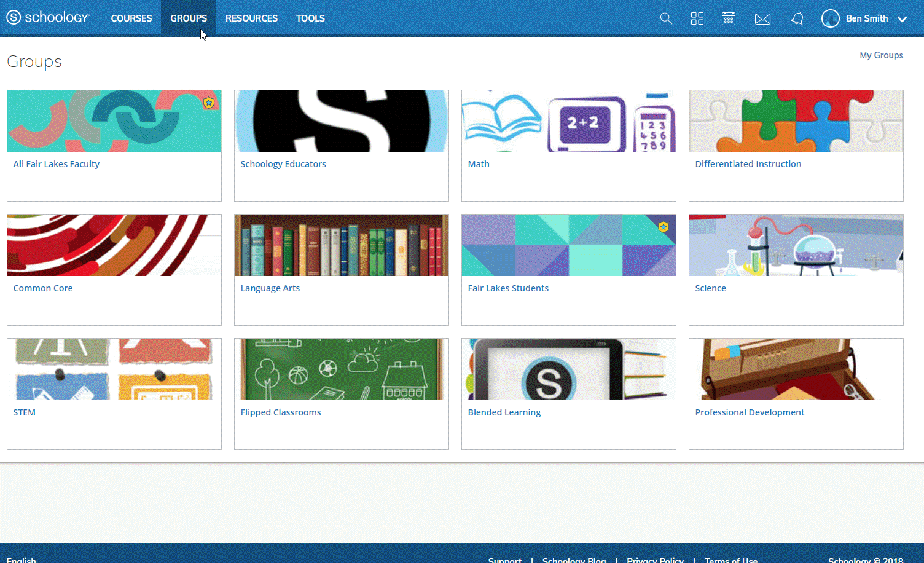Open the messages envelope icon
The width and height of the screenshot is (924, 563).
[762, 19]
